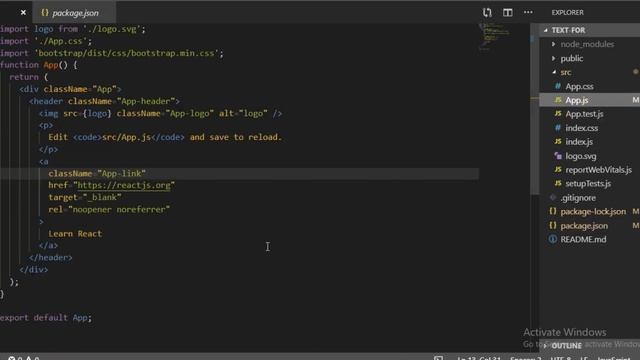Open index.js file
The height and width of the screenshot is (360, 640).
[x=579, y=142]
